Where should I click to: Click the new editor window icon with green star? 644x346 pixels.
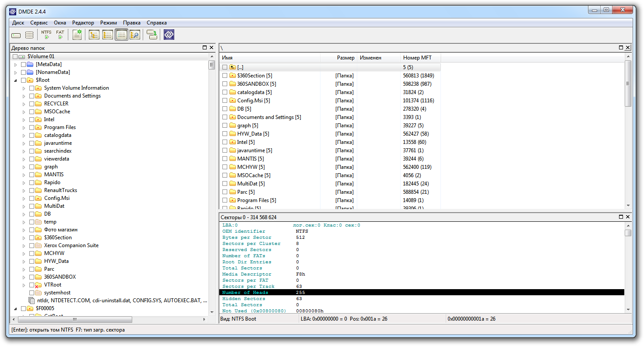pyautogui.click(x=77, y=35)
